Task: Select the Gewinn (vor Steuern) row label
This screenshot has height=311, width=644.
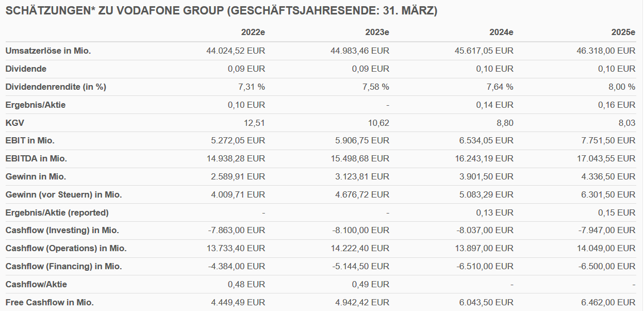Action: [x=63, y=194]
